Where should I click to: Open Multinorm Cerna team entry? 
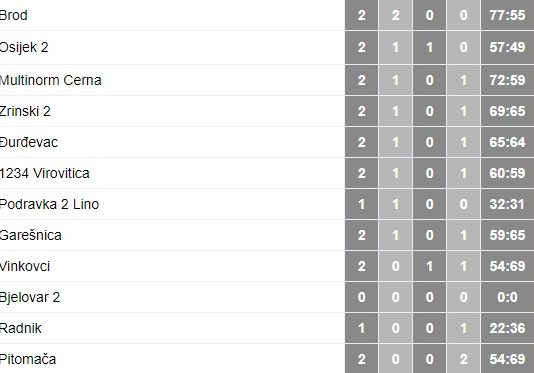click(50, 80)
